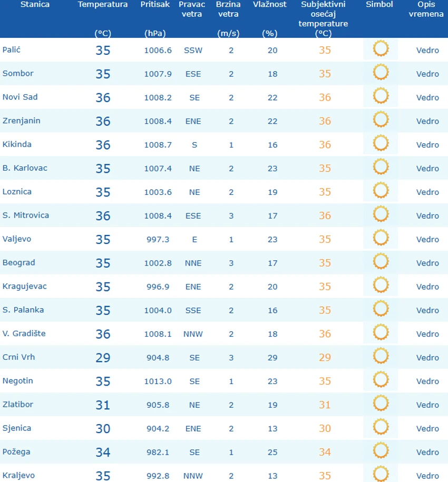The width and height of the screenshot is (448, 482).
Task: Click the sun symbol for S. Mitrovica
Action: 381,214
